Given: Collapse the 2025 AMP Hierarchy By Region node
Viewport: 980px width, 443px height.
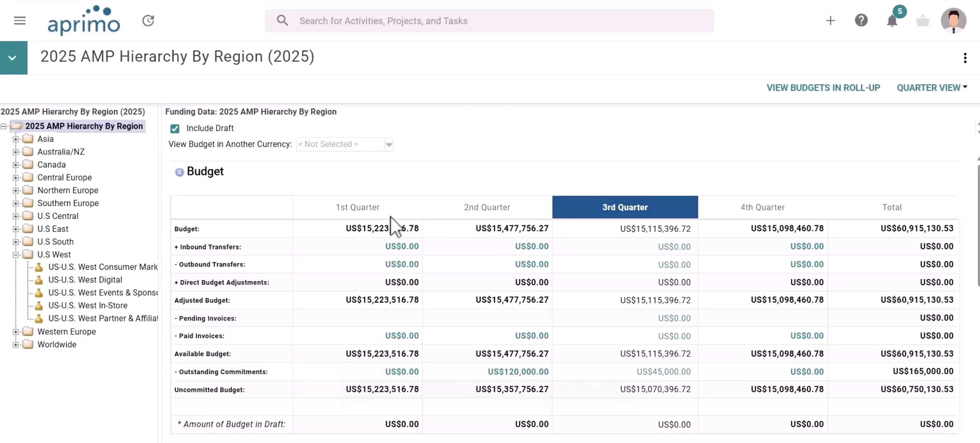Looking at the screenshot, I should (3, 126).
